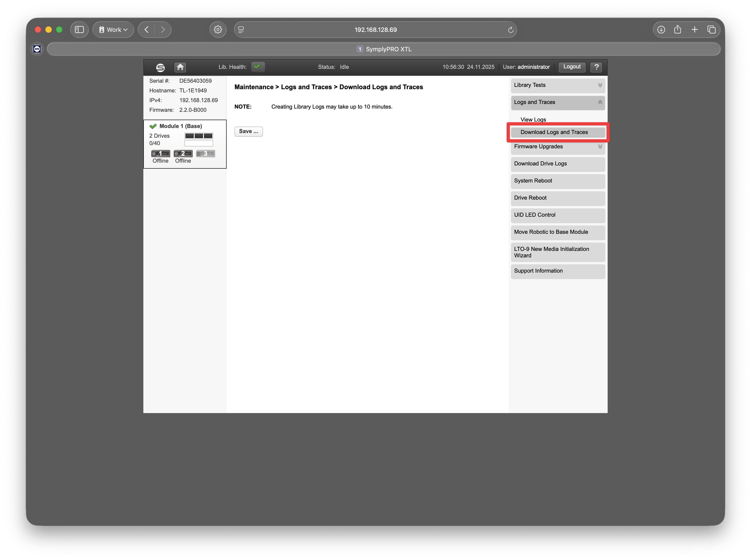Screen dimensions: 751x560
Task: Open View Logs menu entry
Action: click(533, 120)
